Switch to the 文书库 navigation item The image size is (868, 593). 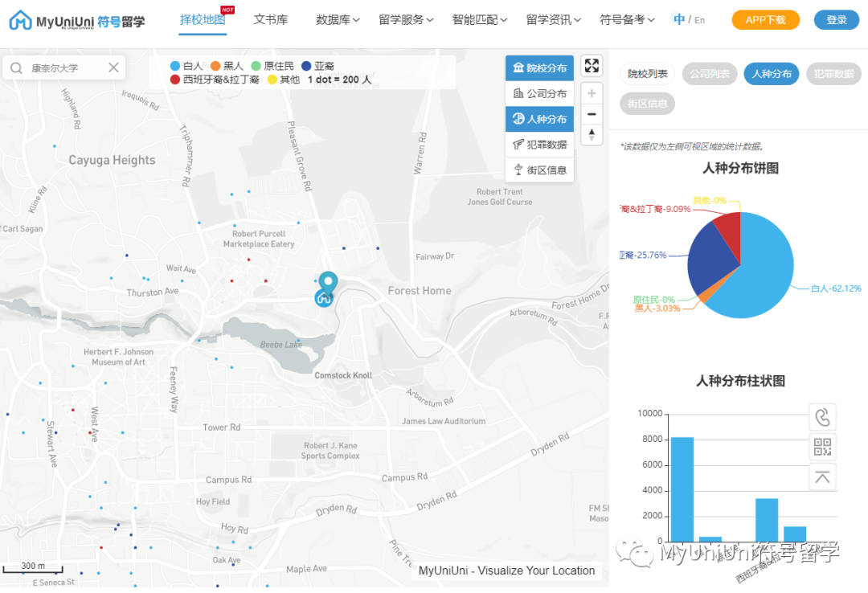coord(271,19)
